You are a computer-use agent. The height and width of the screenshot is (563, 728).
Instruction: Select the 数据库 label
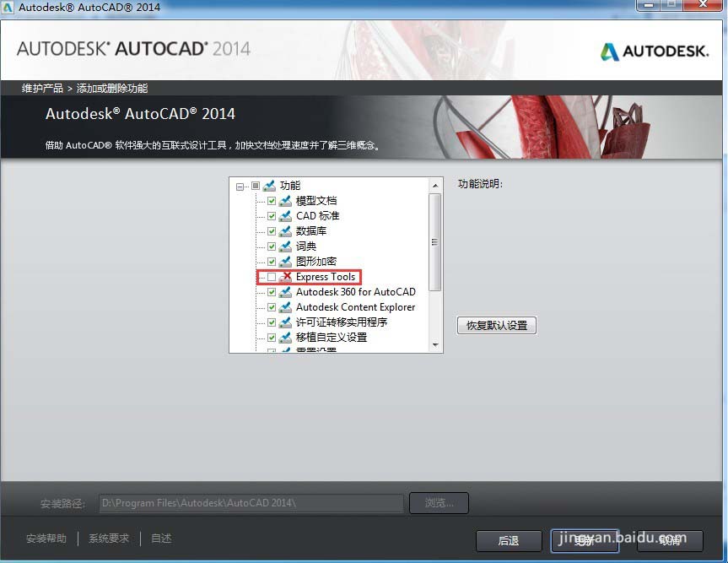311,231
